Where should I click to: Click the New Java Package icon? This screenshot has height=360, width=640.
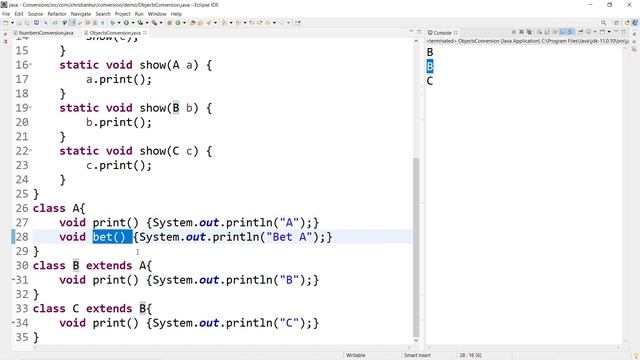point(169,23)
